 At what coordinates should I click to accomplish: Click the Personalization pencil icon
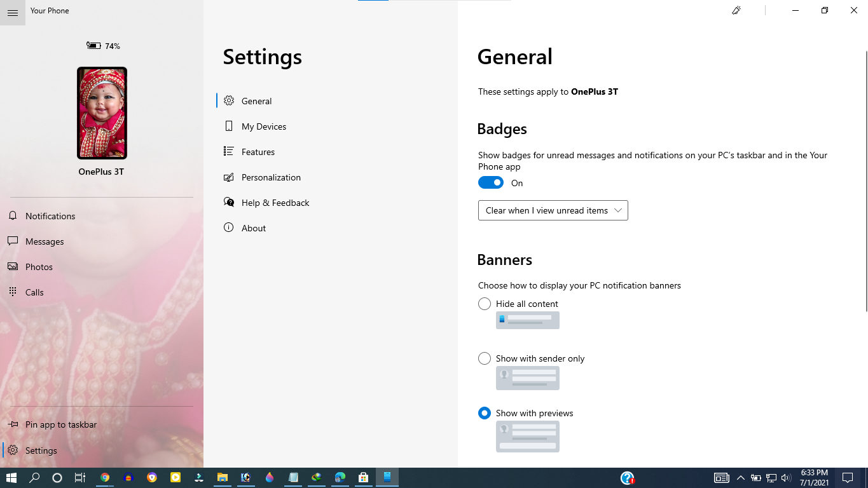(229, 177)
